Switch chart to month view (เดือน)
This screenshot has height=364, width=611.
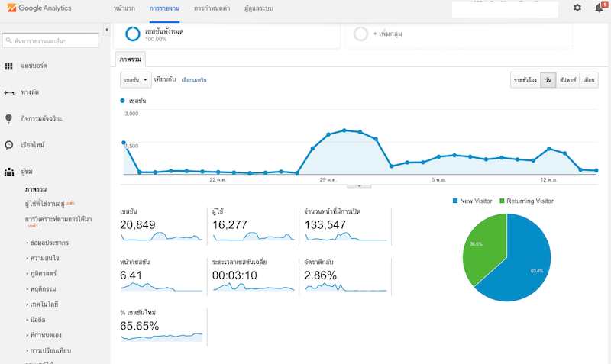coord(589,80)
